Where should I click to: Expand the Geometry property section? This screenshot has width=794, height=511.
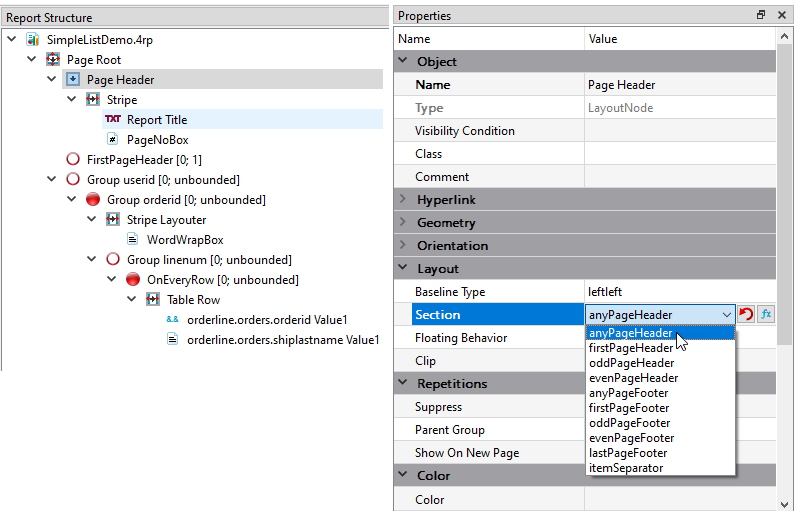(x=403, y=222)
